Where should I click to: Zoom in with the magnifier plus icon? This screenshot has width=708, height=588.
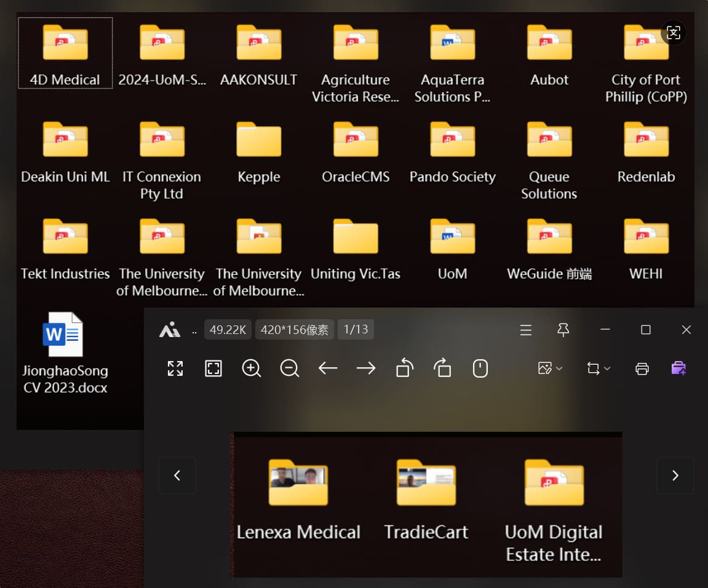(252, 368)
